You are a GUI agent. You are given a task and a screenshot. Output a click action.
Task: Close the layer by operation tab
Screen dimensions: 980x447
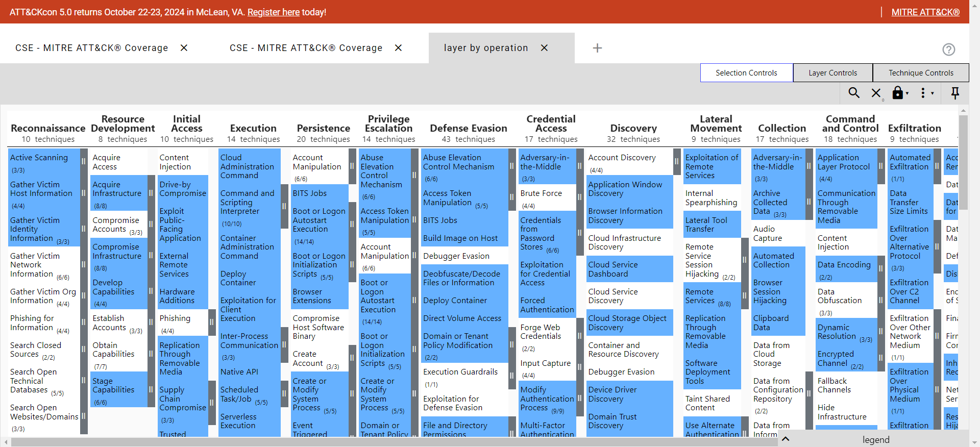545,48
